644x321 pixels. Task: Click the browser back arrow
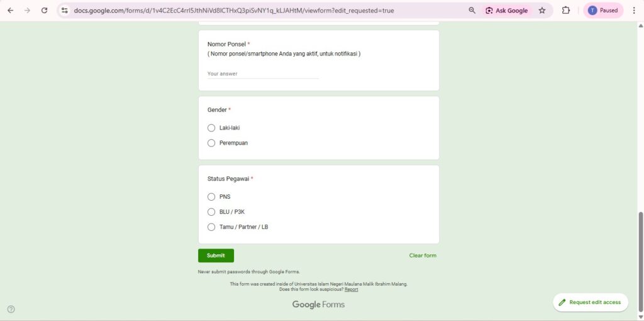point(10,10)
